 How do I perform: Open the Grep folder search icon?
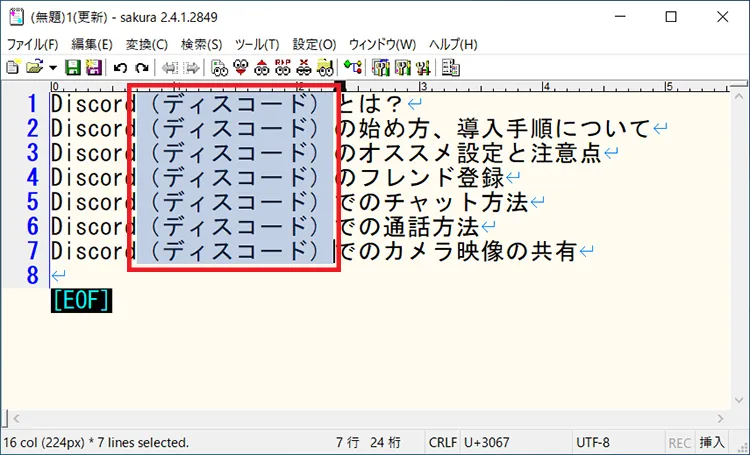click(325, 67)
